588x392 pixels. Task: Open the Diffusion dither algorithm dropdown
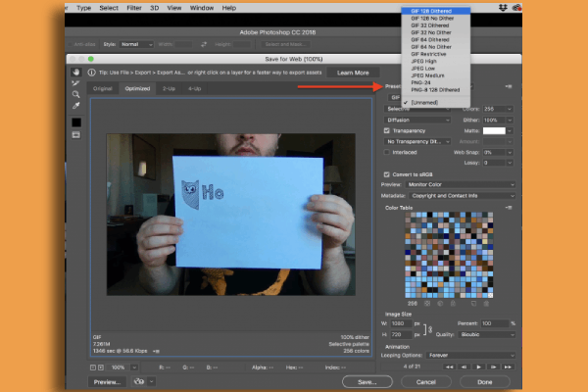(417, 120)
